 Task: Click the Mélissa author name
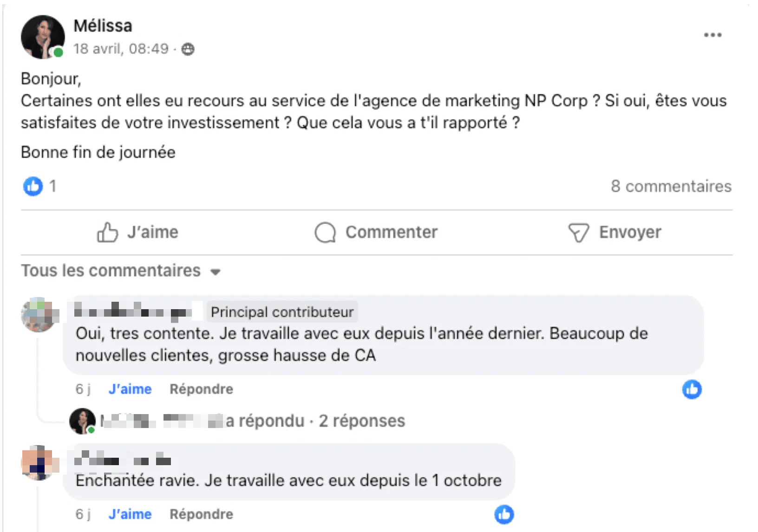(x=103, y=26)
